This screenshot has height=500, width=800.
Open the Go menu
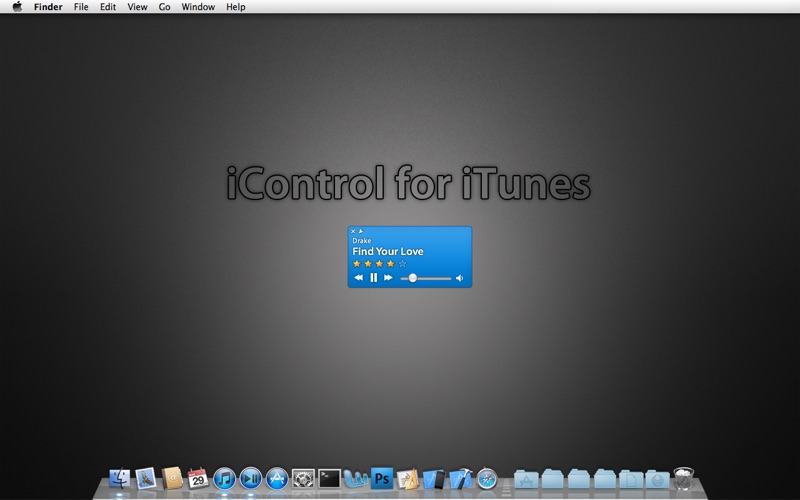pos(164,7)
